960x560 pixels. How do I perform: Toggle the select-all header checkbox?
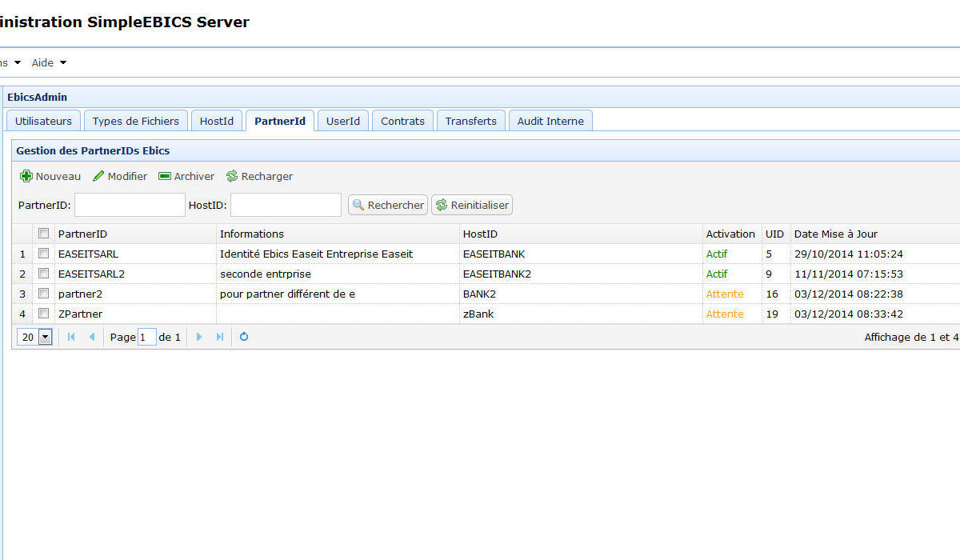[x=44, y=234]
